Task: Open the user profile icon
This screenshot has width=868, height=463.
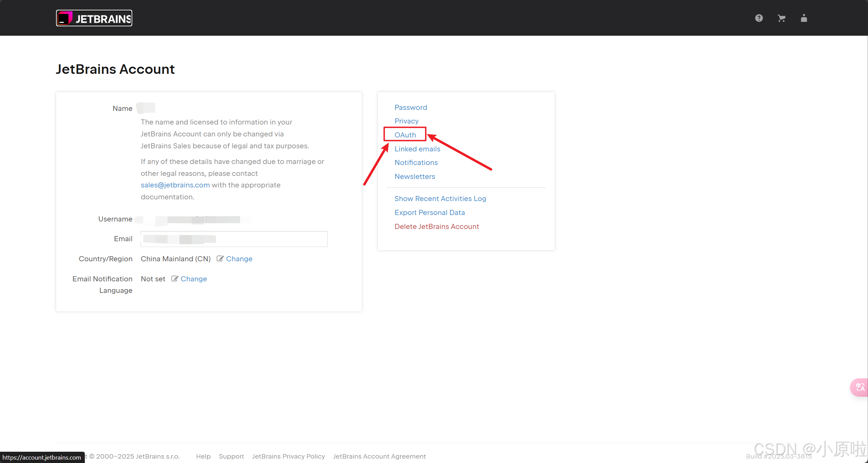Action: pos(804,18)
